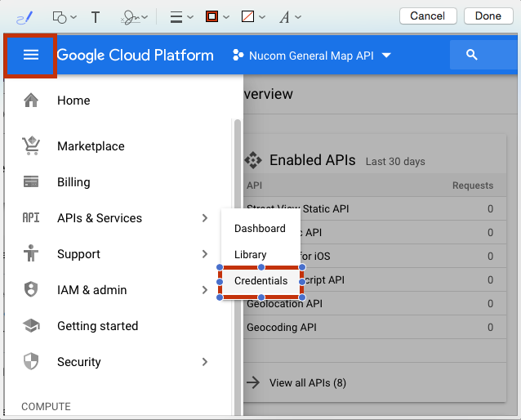This screenshot has height=420, width=521.
Task: Click the search magnifier icon
Action: (471, 55)
